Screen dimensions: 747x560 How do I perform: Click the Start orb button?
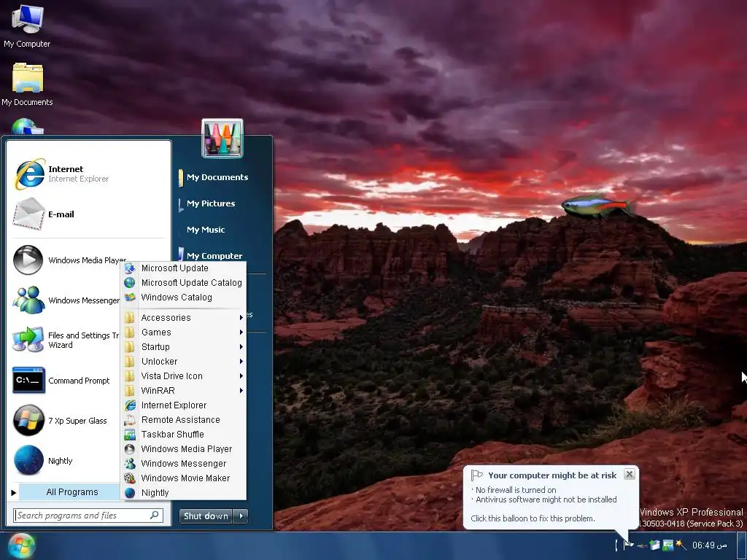tap(21, 545)
